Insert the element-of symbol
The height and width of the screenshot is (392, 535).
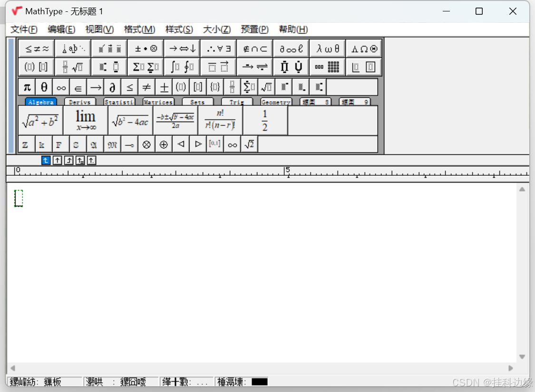(x=78, y=87)
